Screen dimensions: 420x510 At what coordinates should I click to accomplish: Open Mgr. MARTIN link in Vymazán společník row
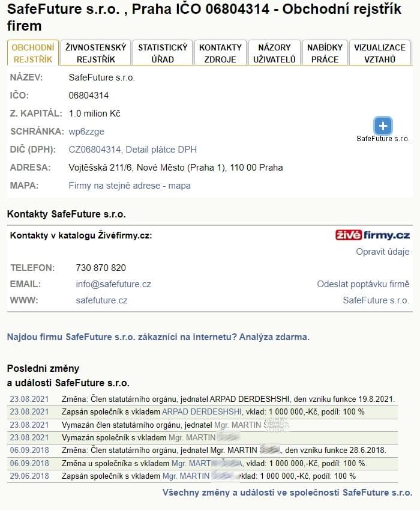tap(192, 438)
